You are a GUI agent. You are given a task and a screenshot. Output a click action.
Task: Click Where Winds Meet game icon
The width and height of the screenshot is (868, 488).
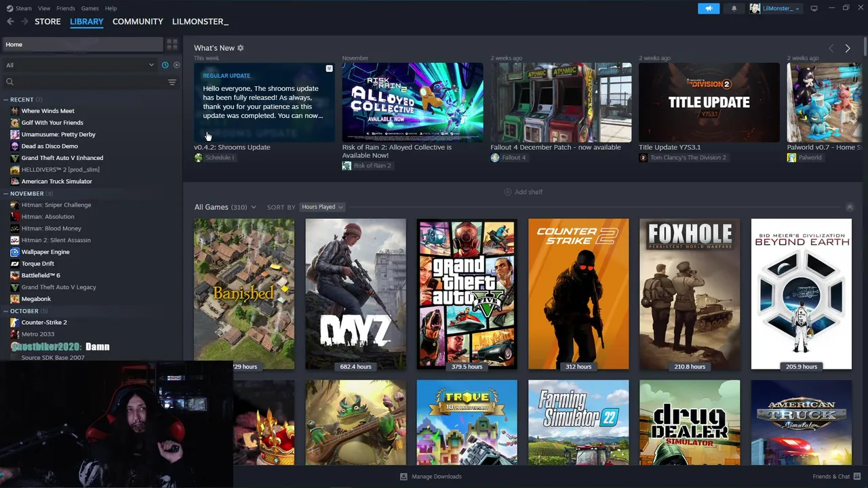pyautogui.click(x=15, y=110)
